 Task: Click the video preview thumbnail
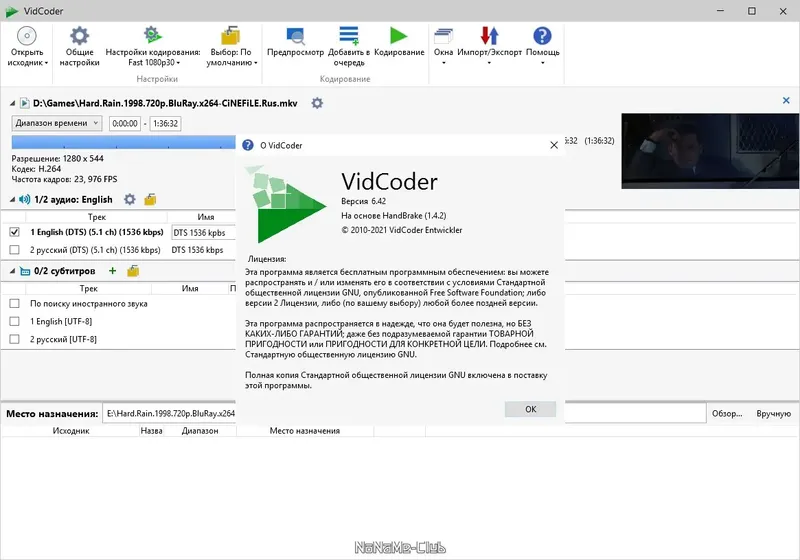tap(710, 151)
